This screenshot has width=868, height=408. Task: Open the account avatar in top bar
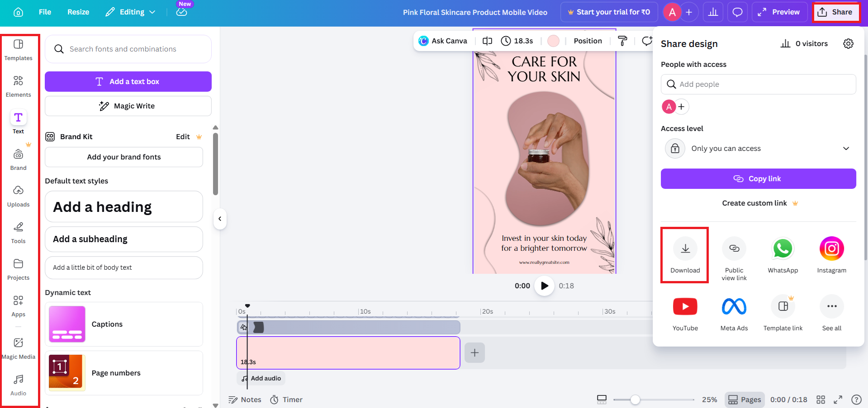coord(672,12)
